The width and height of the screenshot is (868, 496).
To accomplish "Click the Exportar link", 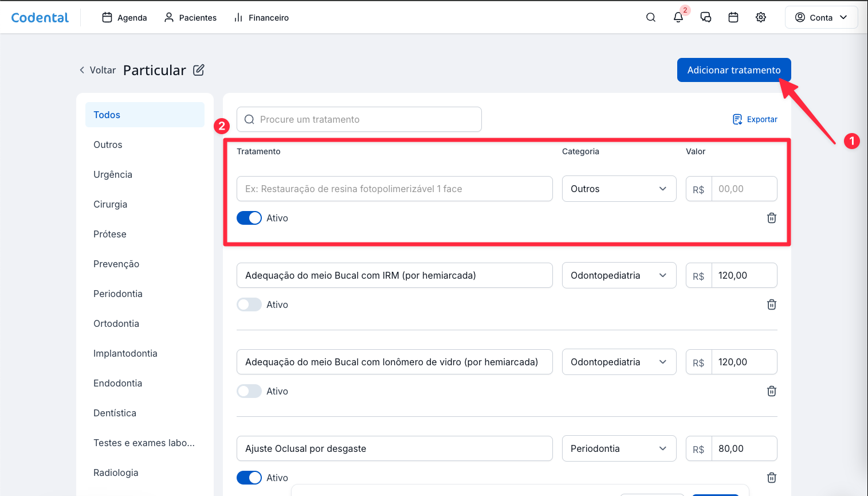I will pos(755,119).
